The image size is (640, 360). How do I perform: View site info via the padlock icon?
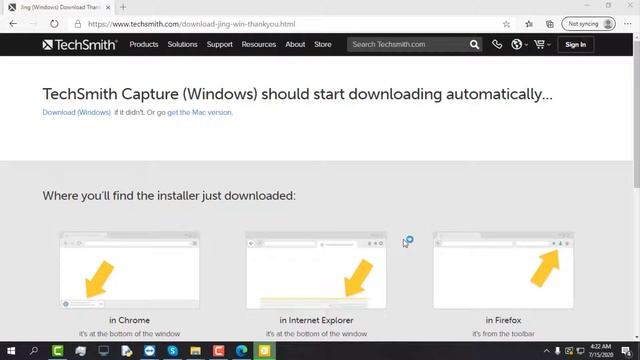click(78, 24)
